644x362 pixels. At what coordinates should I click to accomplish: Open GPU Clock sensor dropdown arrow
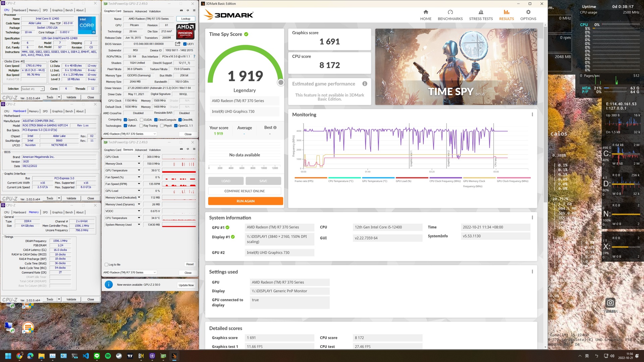(139, 157)
